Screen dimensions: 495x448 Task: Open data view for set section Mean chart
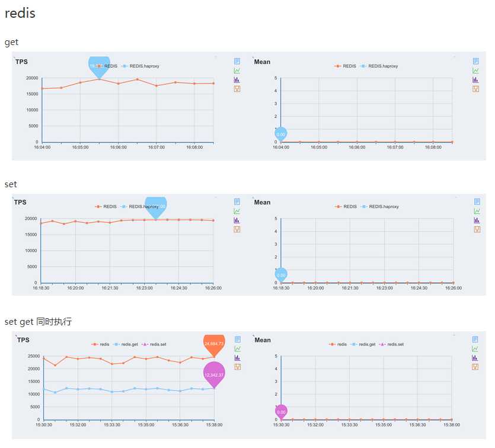coord(477,201)
